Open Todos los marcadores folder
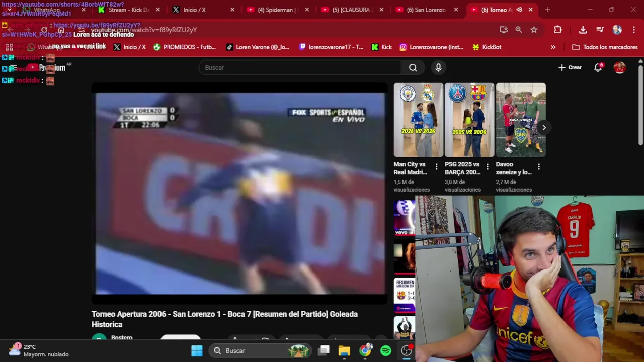This screenshot has height=362, width=644. pyautogui.click(x=605, y=47)
